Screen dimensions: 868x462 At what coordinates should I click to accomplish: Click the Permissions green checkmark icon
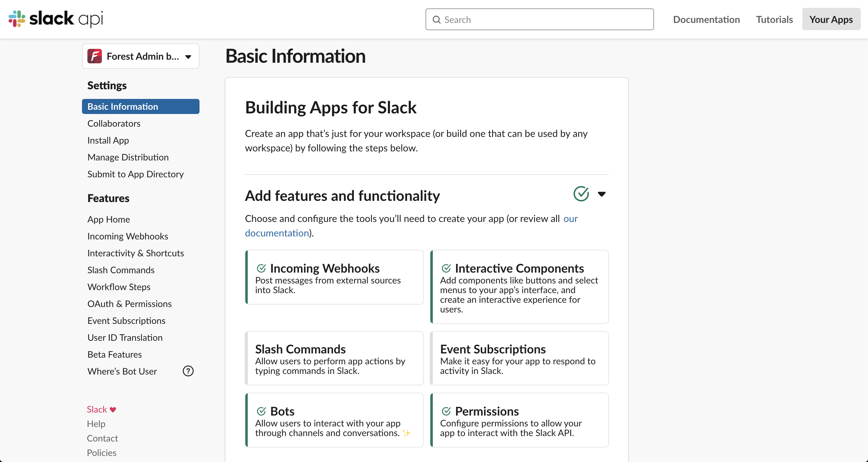(x=446, y=411)
